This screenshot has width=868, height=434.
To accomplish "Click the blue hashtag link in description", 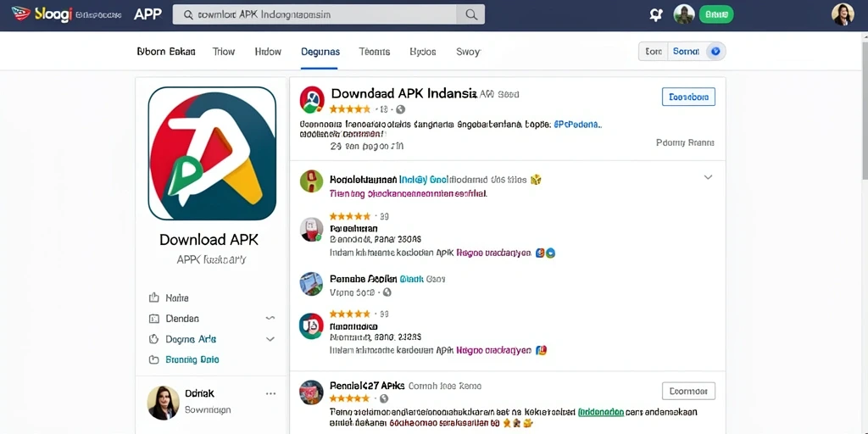I will [x=576, y=125].
